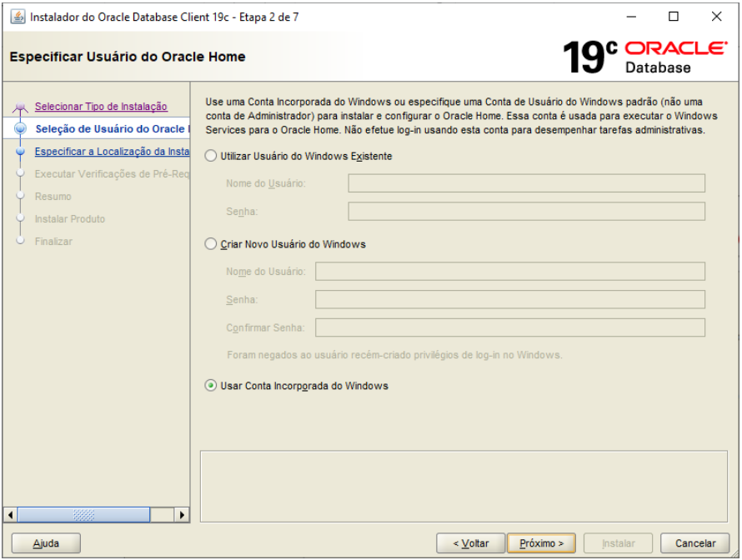Click the Confirmar Senha field
The width and height of the screenshot is (742, 560).
510,327
